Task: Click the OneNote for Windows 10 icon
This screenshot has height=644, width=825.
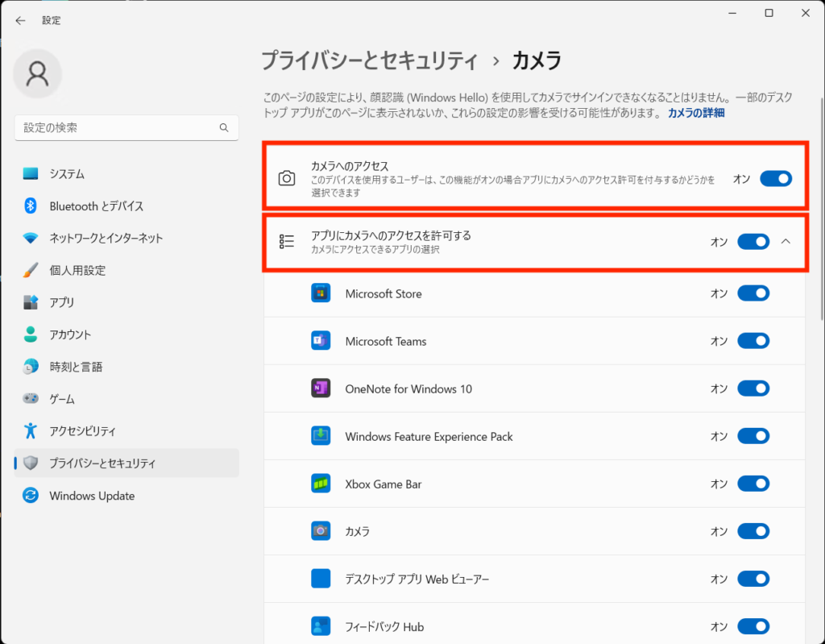Action: (x=321, y=388)
